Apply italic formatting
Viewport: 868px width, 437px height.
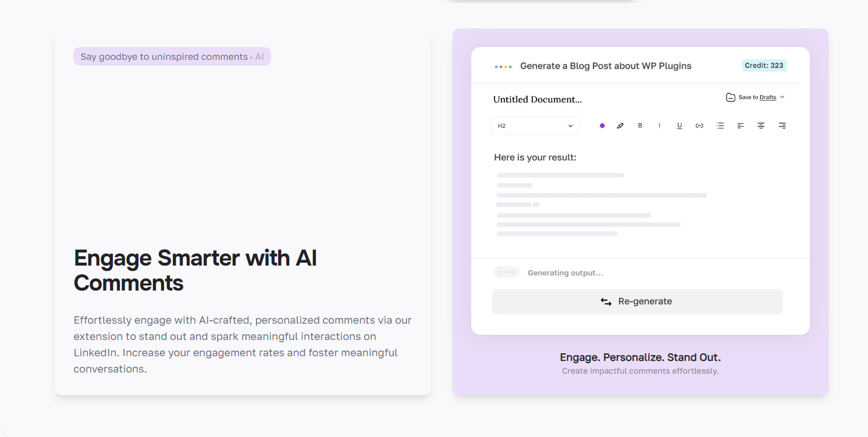(x=659, y=125)
